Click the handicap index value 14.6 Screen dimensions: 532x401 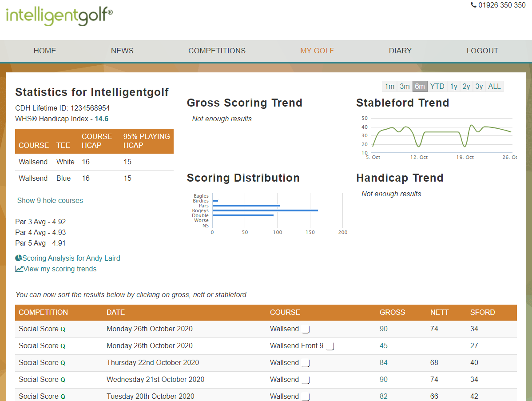coord(101,119)
